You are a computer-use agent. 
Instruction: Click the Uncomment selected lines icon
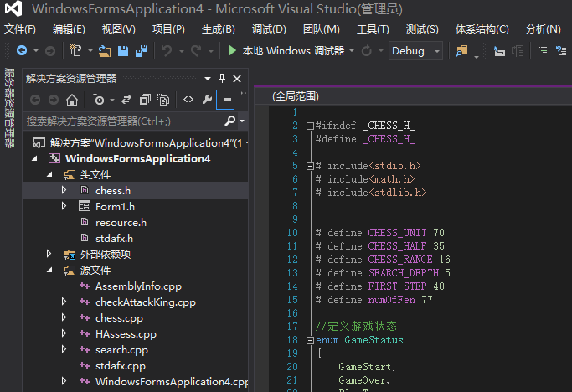point(560,51)
